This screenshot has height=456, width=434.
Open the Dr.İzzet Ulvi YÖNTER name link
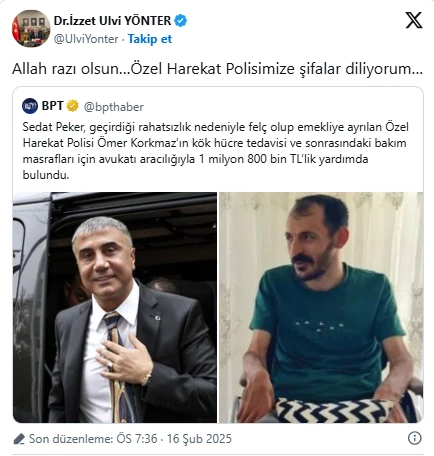[x=112, y=21]
